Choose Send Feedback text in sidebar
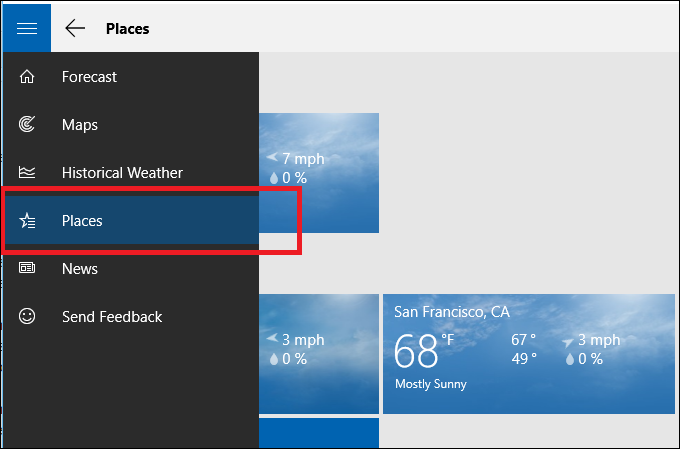 (112, 317)
